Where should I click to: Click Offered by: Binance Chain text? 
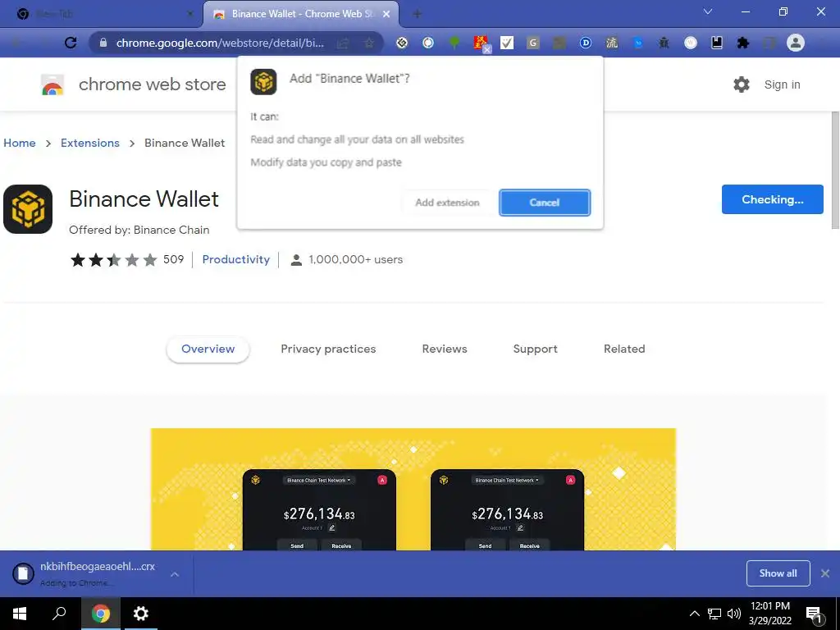click(x=139, y=230)
